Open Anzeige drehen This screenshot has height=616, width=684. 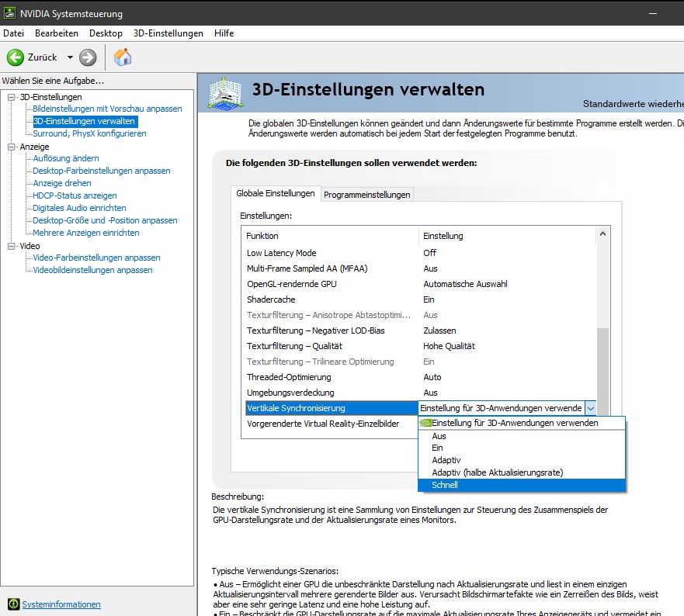62,183
